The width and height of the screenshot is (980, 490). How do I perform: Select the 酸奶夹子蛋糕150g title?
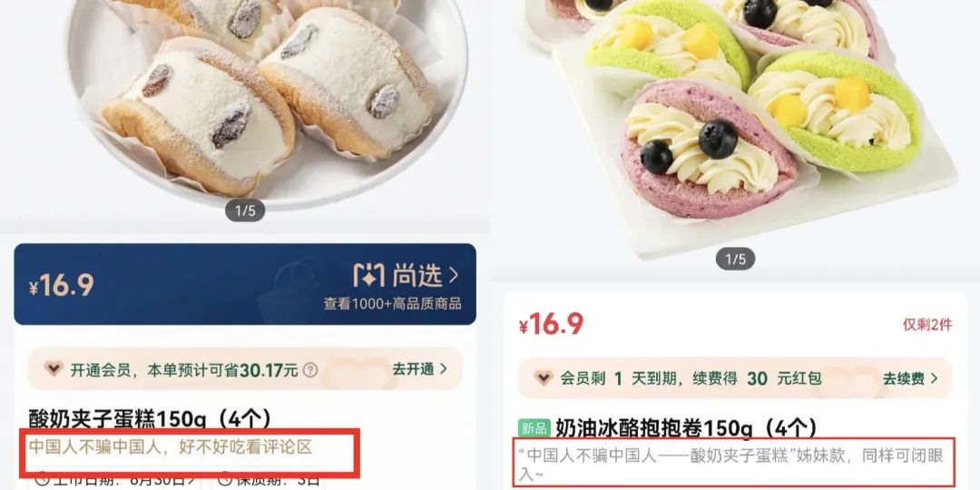pos(151,418)
